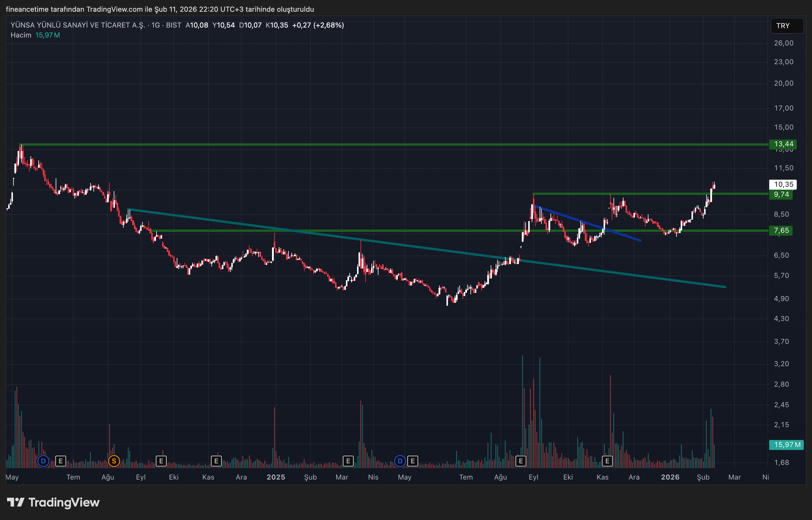Viewport: 812px width, 520px height.
Task: Click the E earnings marker before Eyl 2025
Action: (x=521, y=461)
